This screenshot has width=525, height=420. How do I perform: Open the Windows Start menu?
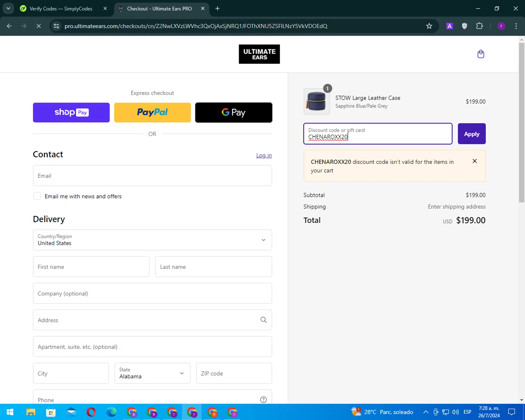point(10,412)
